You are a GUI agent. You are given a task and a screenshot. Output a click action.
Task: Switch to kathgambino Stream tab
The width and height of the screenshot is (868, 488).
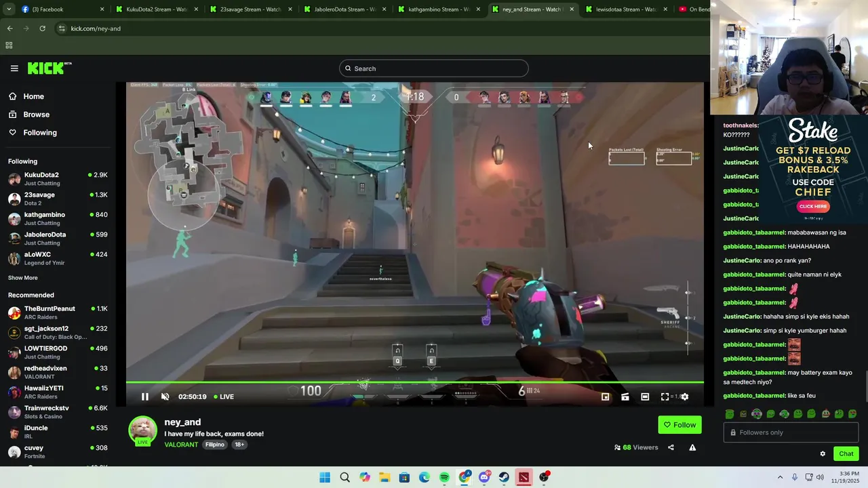439,9
